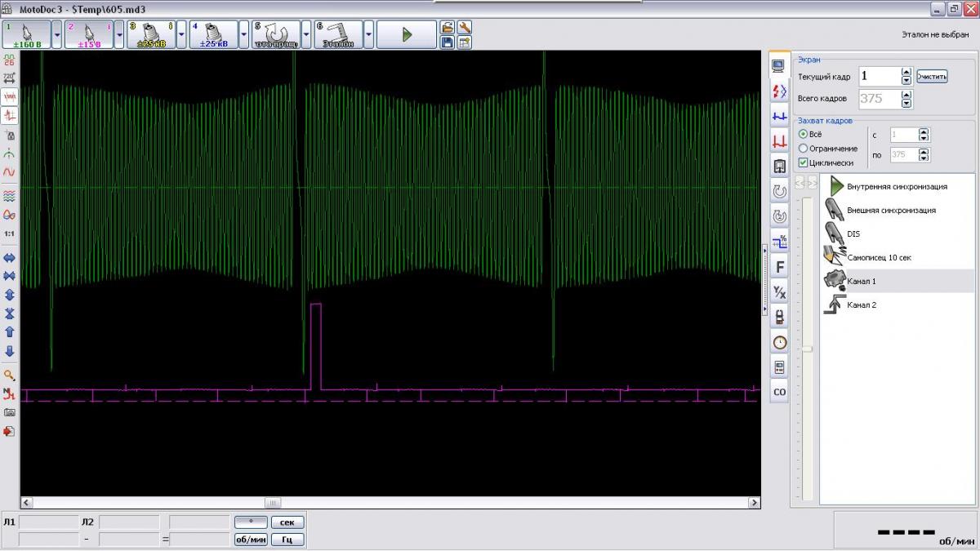
Task: Select the 'Всё' radio button
Action: click(803, 134)
